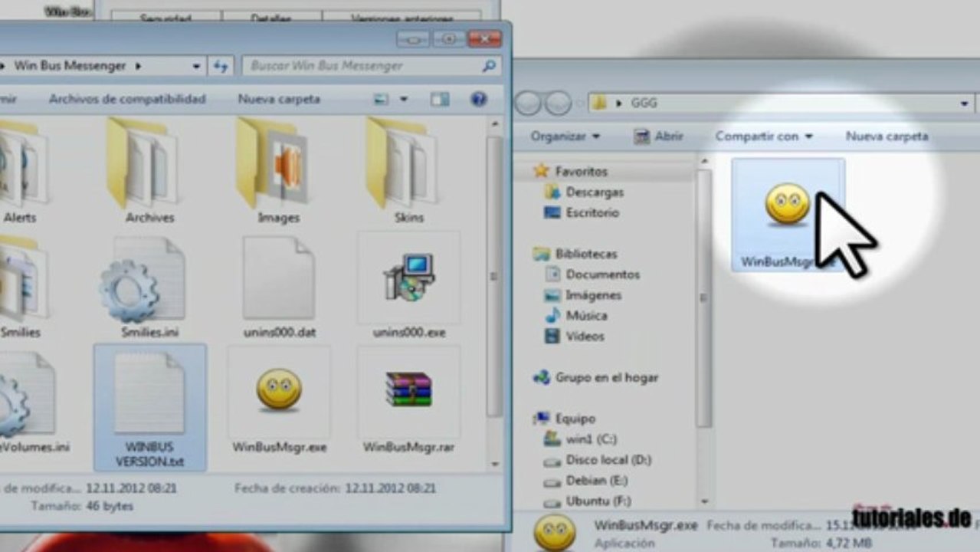Select the Alerts folder
Screen dimensions: 980x552
point(20,172)
